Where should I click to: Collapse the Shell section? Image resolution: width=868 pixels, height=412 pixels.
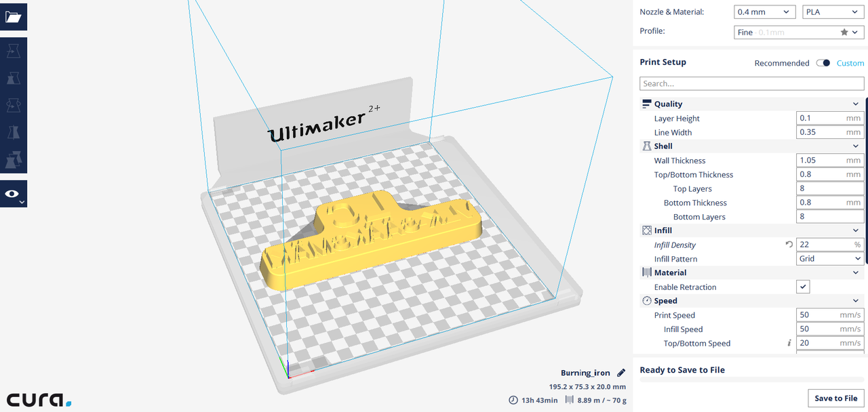[856, 146]
